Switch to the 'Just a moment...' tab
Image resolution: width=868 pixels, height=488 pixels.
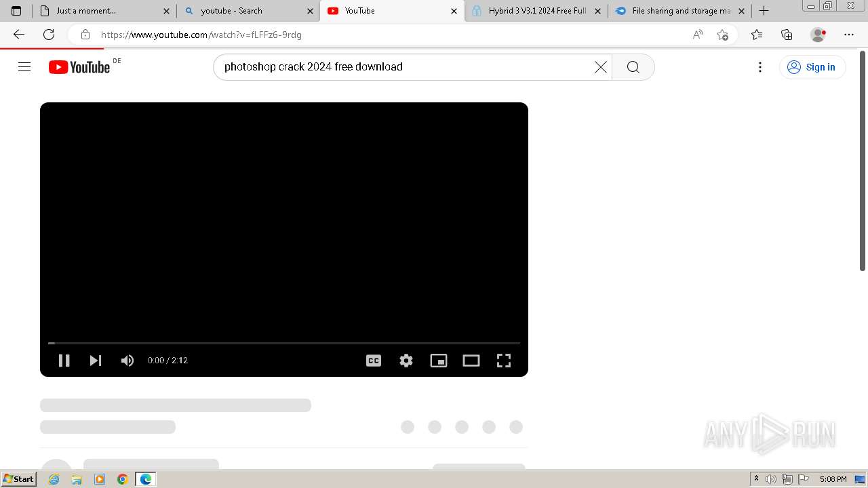(104, 11)
